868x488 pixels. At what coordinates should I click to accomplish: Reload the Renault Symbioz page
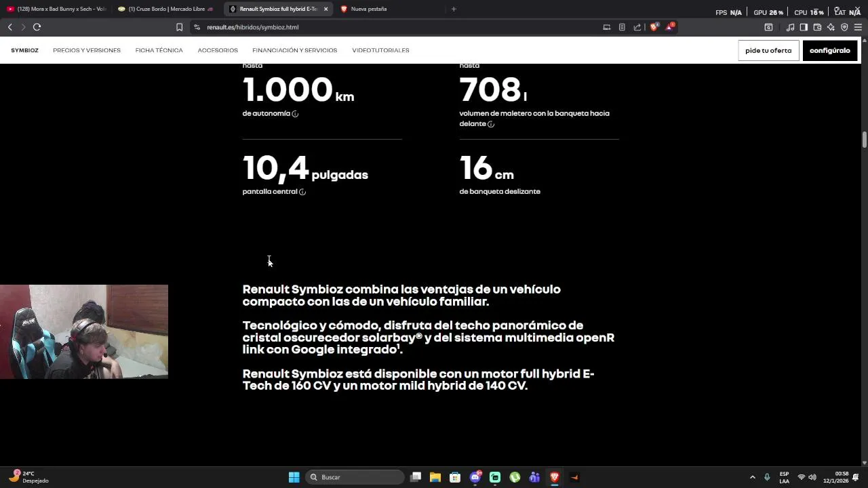[37, 27]
